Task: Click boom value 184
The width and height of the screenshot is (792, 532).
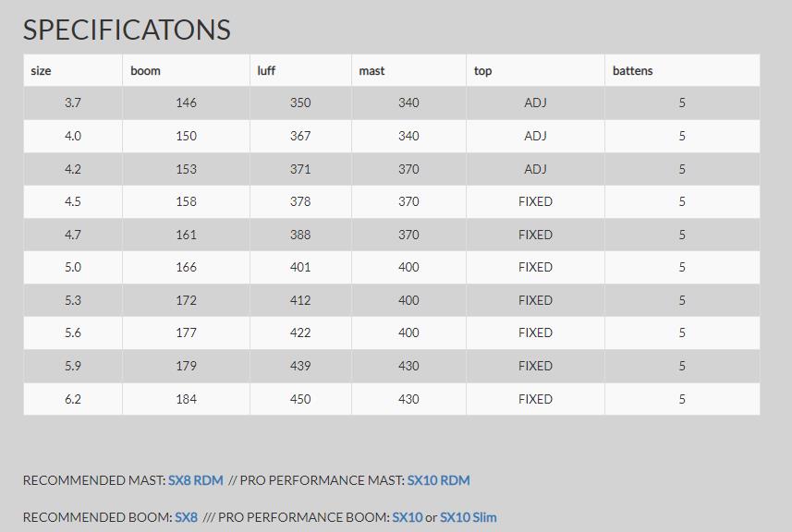Action: (186, 399)
